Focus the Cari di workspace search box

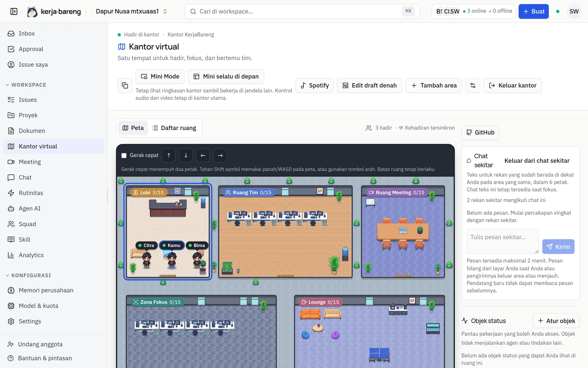(302, 11)
